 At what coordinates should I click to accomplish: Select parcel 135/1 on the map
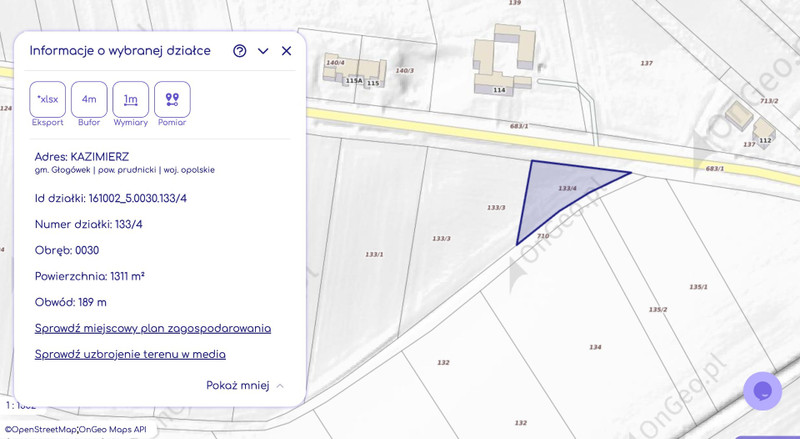(x=698, y=287)
